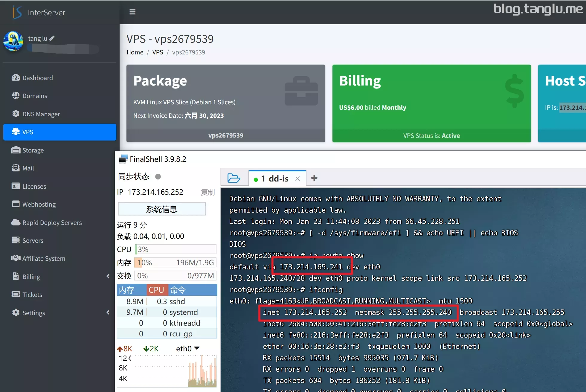Image resolution: width=586 pixels, height=392 pixels.
Task: Toggle the hamburger sidebar menu
Action: (x=132, y=12)
